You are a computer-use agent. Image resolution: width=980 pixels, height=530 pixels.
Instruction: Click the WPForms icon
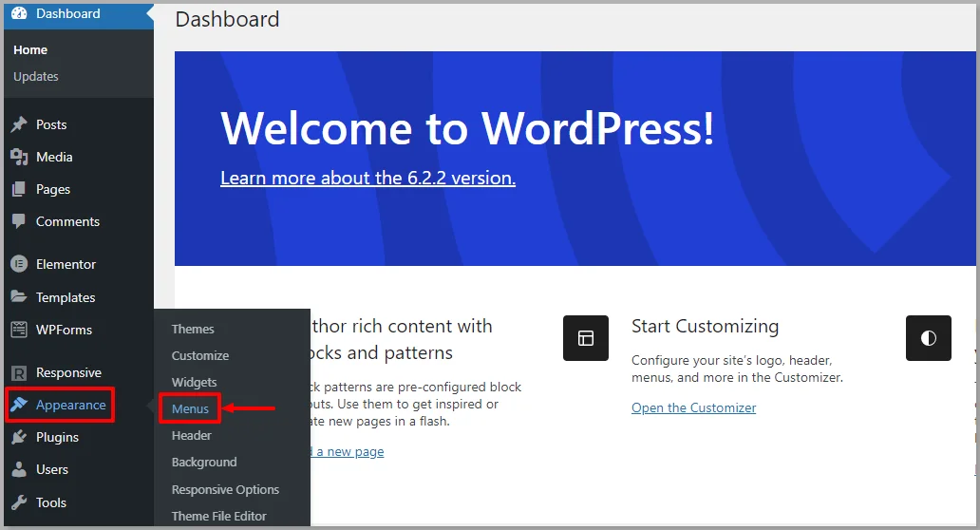point(19,329)
